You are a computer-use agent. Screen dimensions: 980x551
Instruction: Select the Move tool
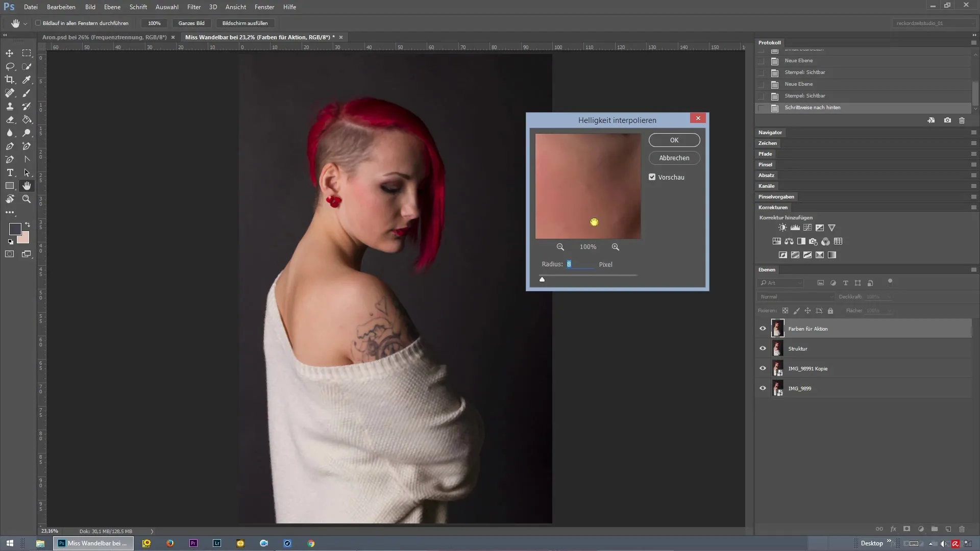point(10,53)
